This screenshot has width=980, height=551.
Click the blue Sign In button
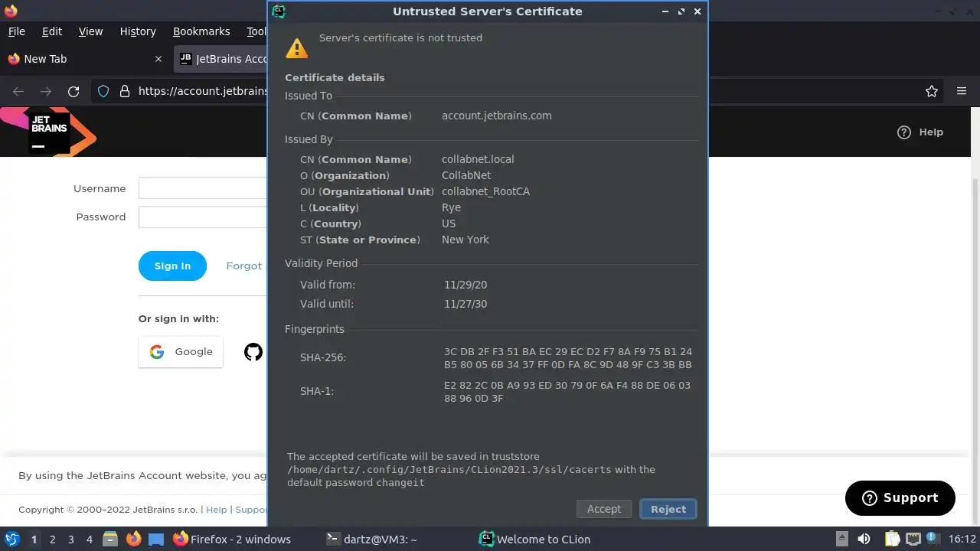tap(172, 266)
